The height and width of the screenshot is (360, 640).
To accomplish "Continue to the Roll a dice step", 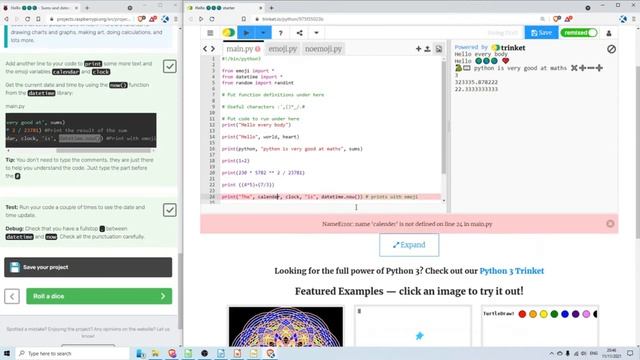I will [x=99, y=296].
